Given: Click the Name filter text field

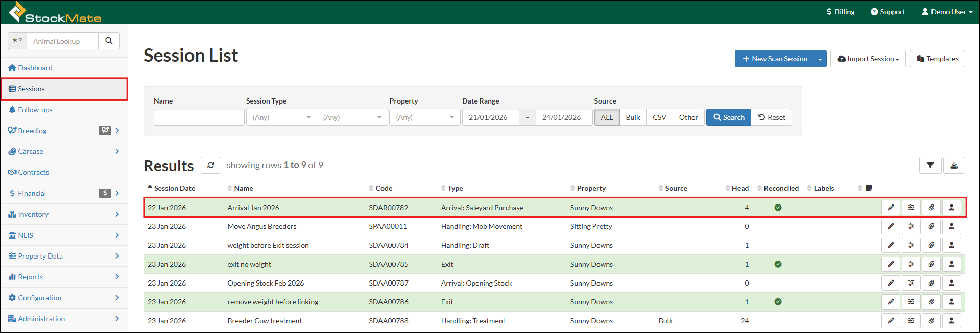Looking at the screenshot, I should [x=199, y=117].
